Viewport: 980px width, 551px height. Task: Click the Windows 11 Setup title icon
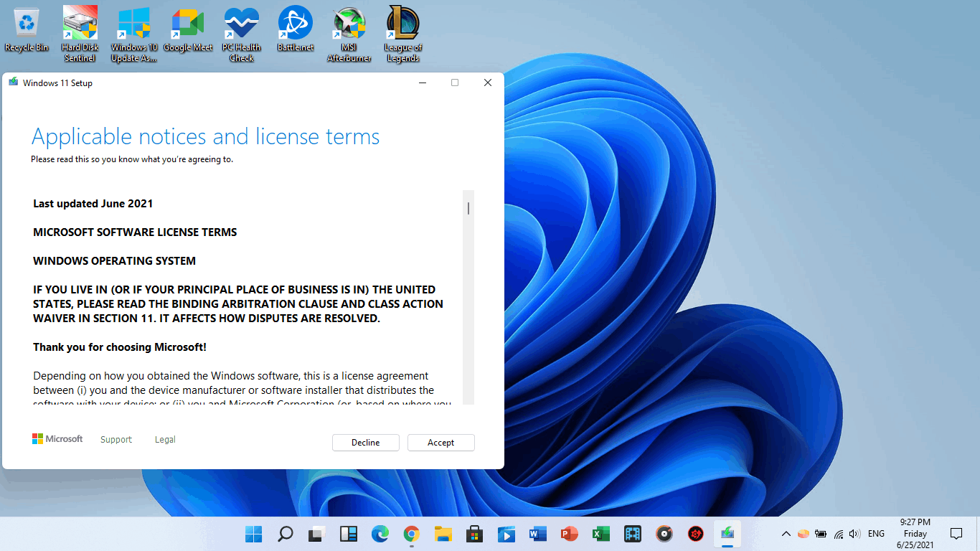(x=13, y=83)
